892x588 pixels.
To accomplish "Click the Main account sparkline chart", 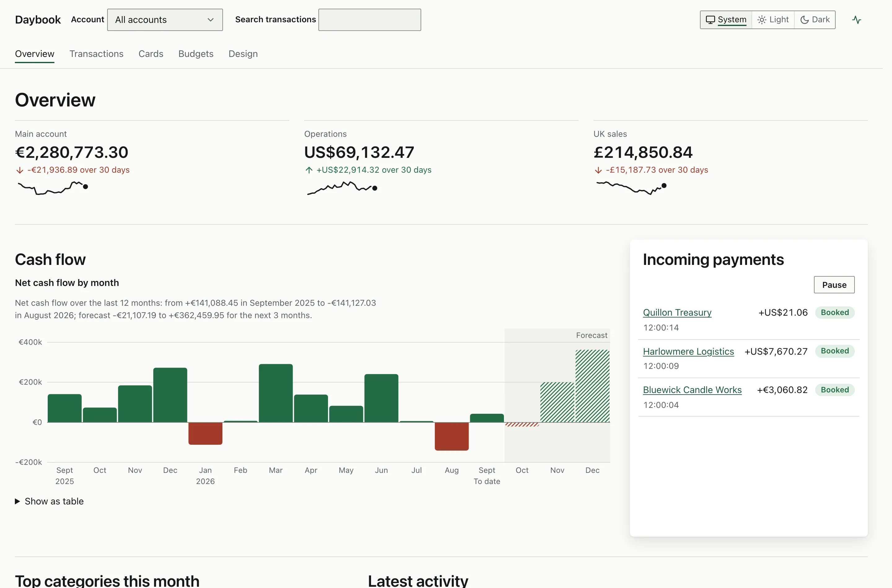I will point(53,188).
